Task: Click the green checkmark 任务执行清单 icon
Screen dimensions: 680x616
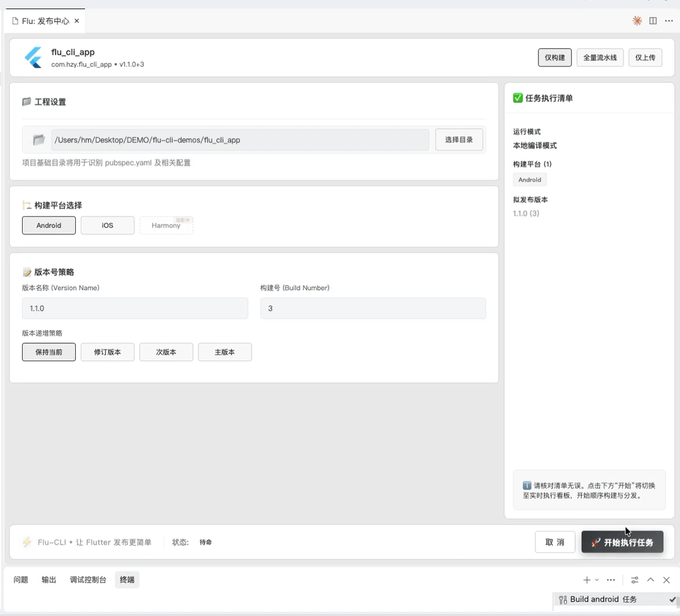Action: coord(518,98)
